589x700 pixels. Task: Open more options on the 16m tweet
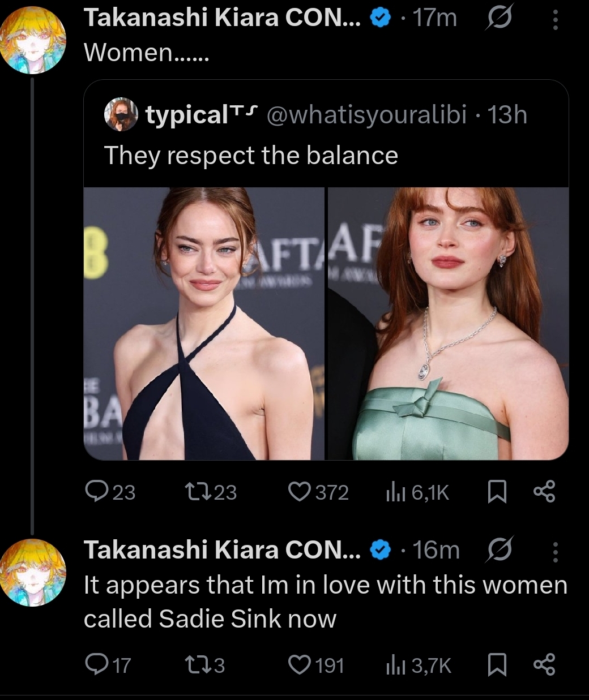point(555,551)
